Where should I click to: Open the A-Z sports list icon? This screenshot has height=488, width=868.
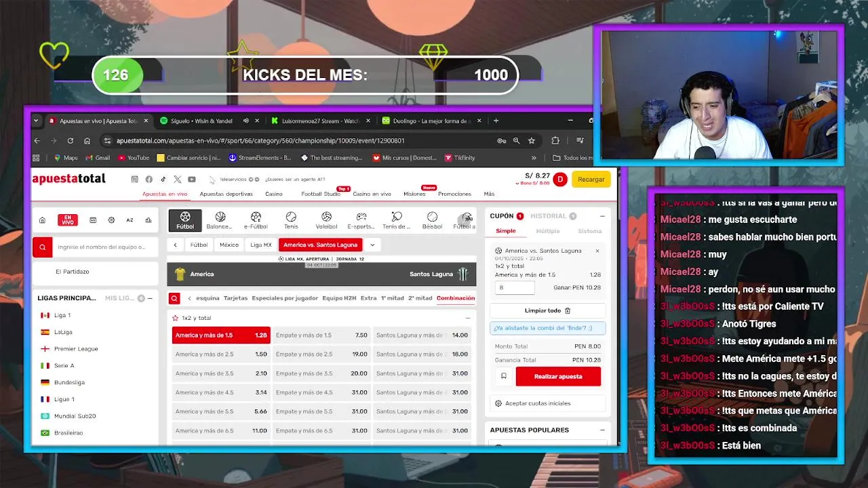[x=130, y=220]
